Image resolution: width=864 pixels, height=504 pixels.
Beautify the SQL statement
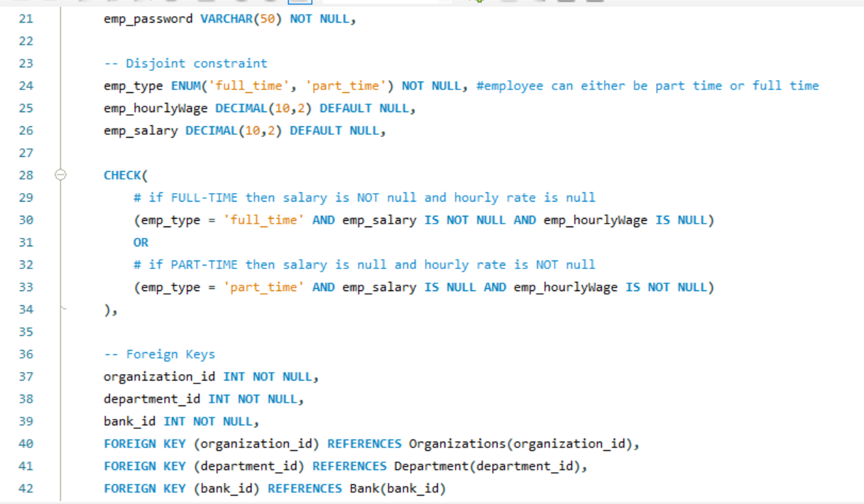[508, 3]
